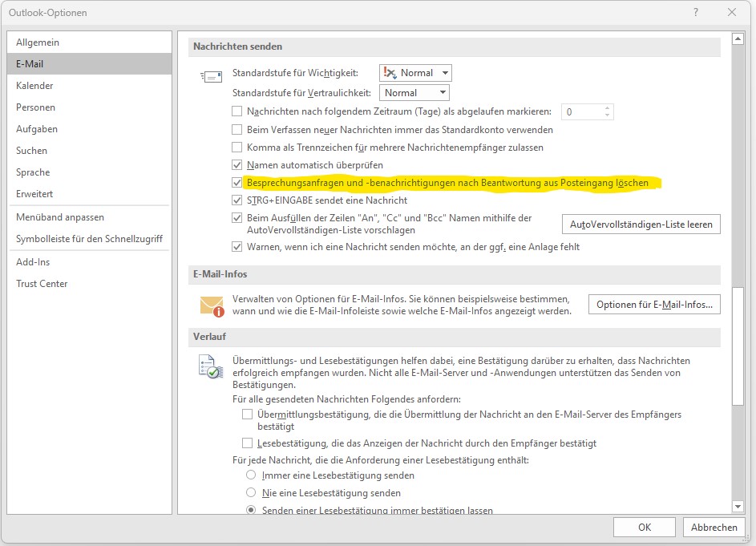The height and width of the screenshot is (546, 756).
Task: Click the Nachrichten senden section header
Action: 455,47
